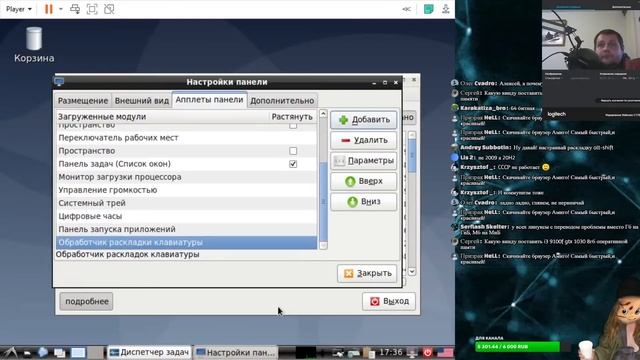640x360 pixels.
Task: Open the Корзина trash icon on desktop
Action: (34, 45)
